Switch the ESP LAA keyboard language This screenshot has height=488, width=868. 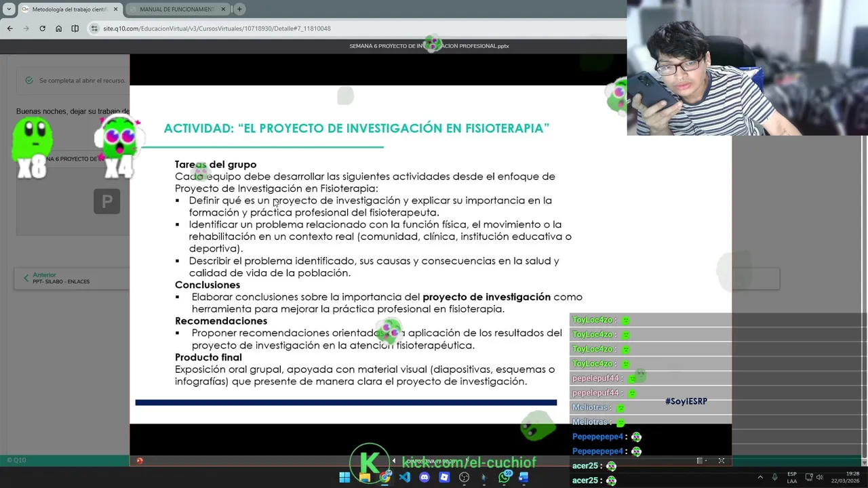tap(792, 477)
